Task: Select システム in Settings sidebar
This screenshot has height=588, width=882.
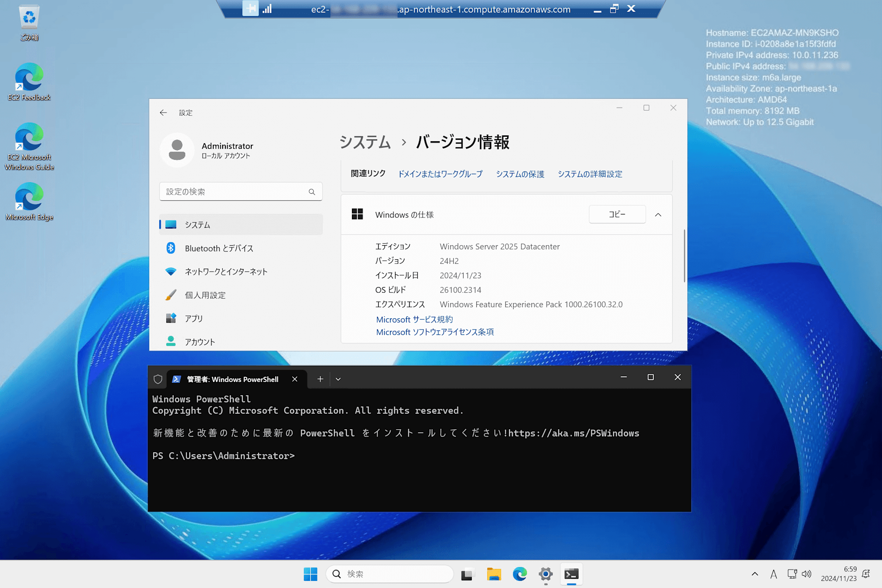Action: click(241, 225)
